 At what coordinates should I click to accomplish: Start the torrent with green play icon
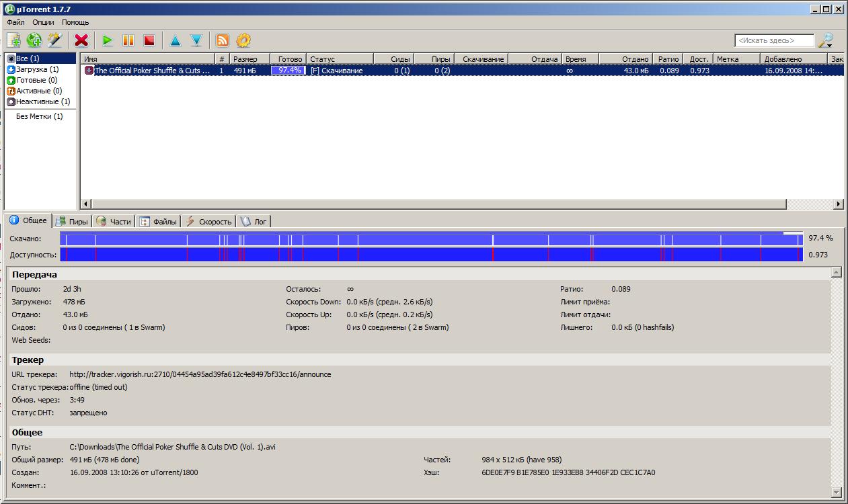point(108,40)
